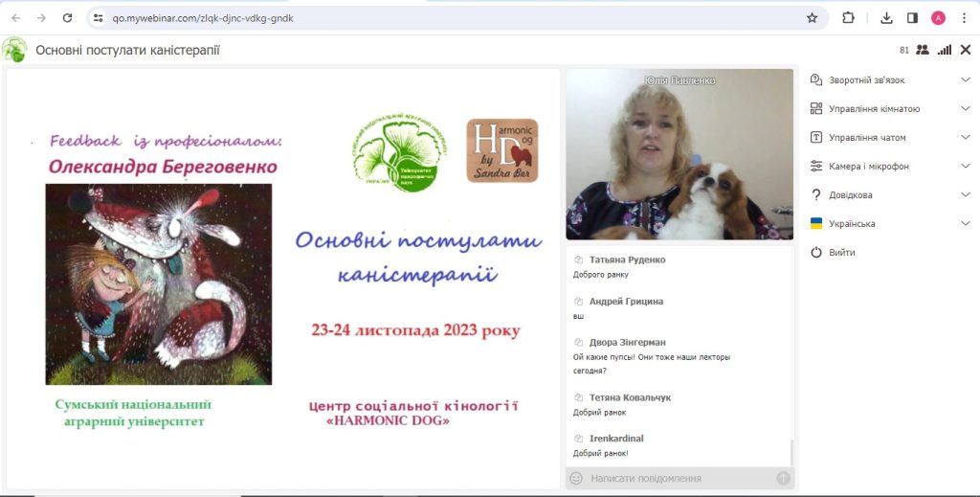The height and width of the screenshot is (497, 980).
Task: Expand the Зворотній зв'язок section
Action: pos(889,80)
